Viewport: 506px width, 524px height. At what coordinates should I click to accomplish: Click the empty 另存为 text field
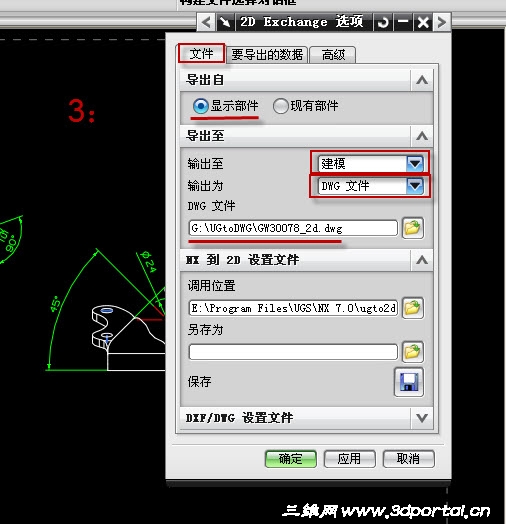pyautogui.click(x=293, y=352)
